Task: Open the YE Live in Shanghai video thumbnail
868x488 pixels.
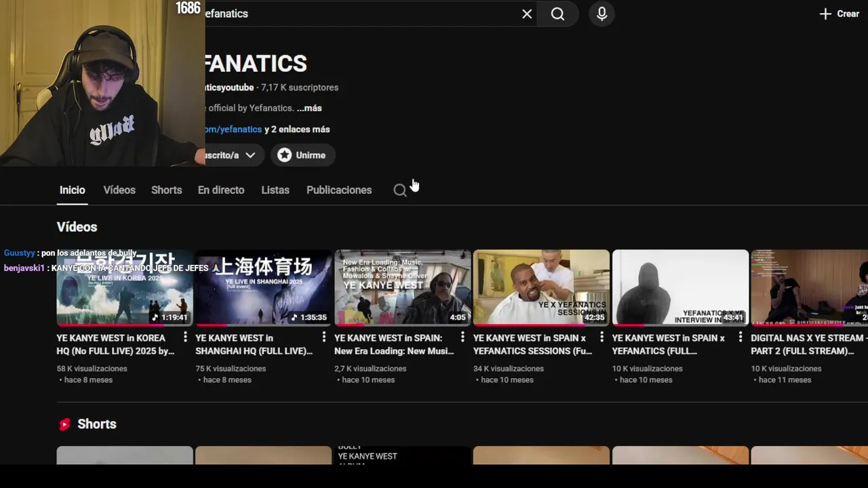Action: point(264,287)
